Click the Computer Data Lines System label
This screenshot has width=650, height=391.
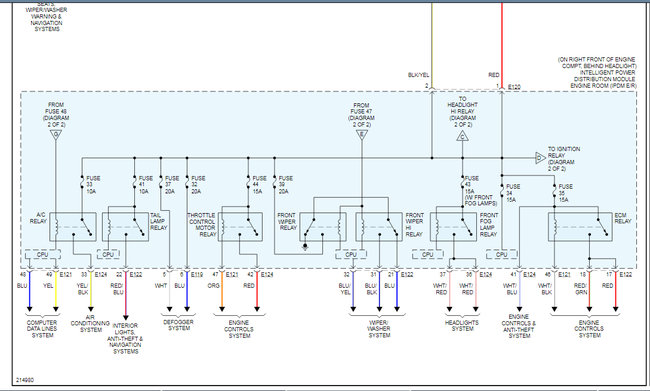(x=42, y=329)
